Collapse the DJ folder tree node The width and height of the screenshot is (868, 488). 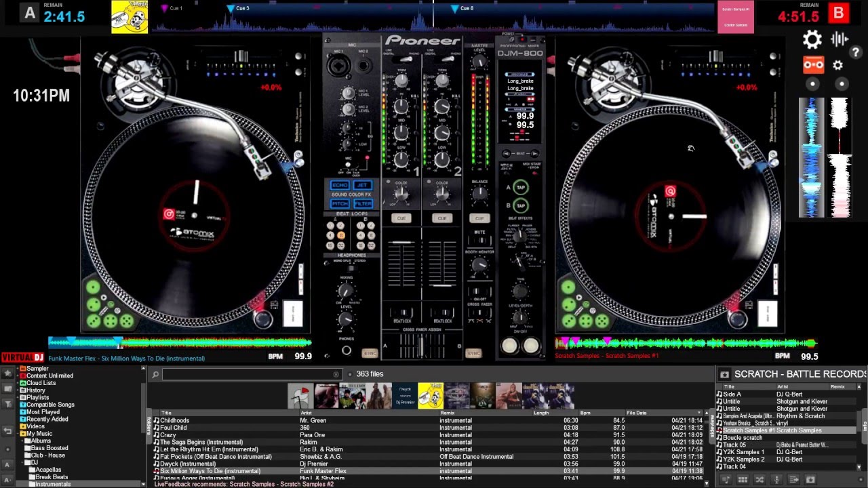[x=22, y=462]
